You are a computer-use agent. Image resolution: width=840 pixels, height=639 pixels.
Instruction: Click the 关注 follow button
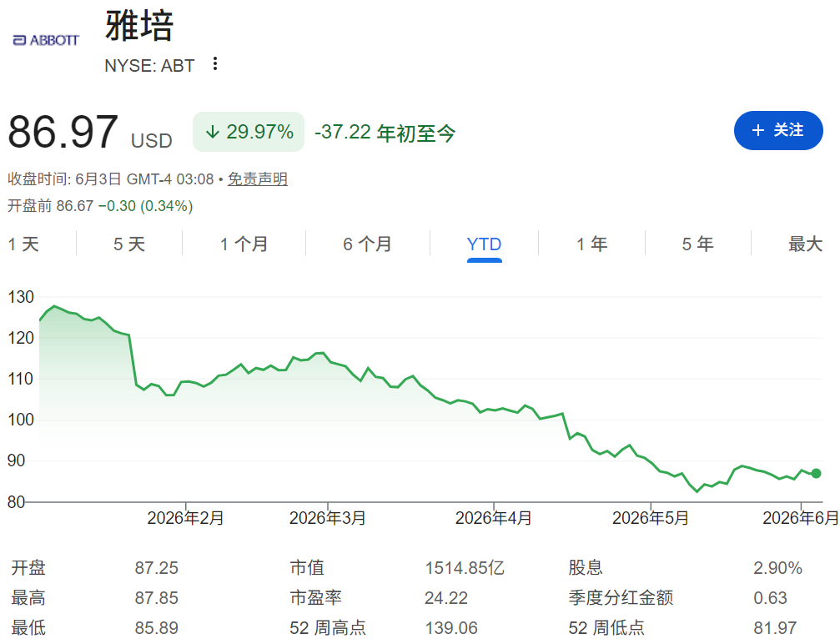point(778,130)
